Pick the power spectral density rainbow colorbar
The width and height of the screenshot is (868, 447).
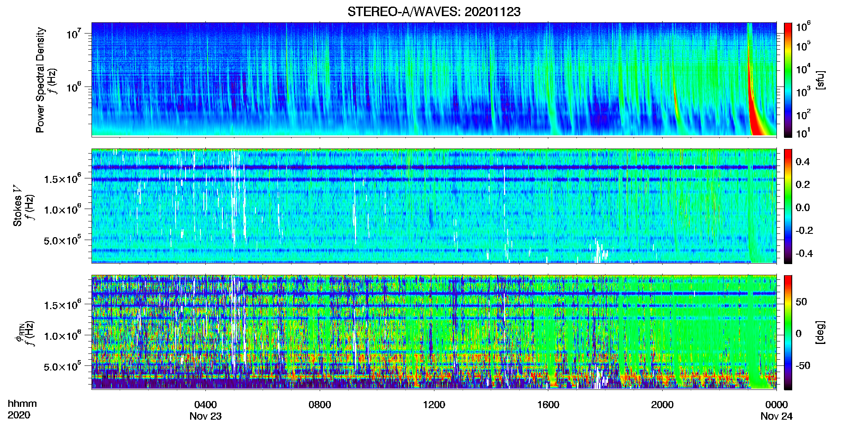pos(788,80)
